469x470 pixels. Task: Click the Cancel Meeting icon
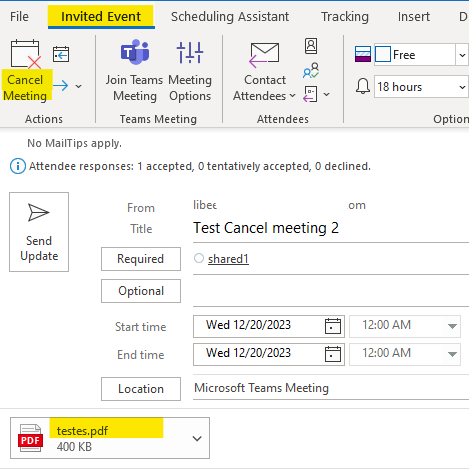click(25, 54)
